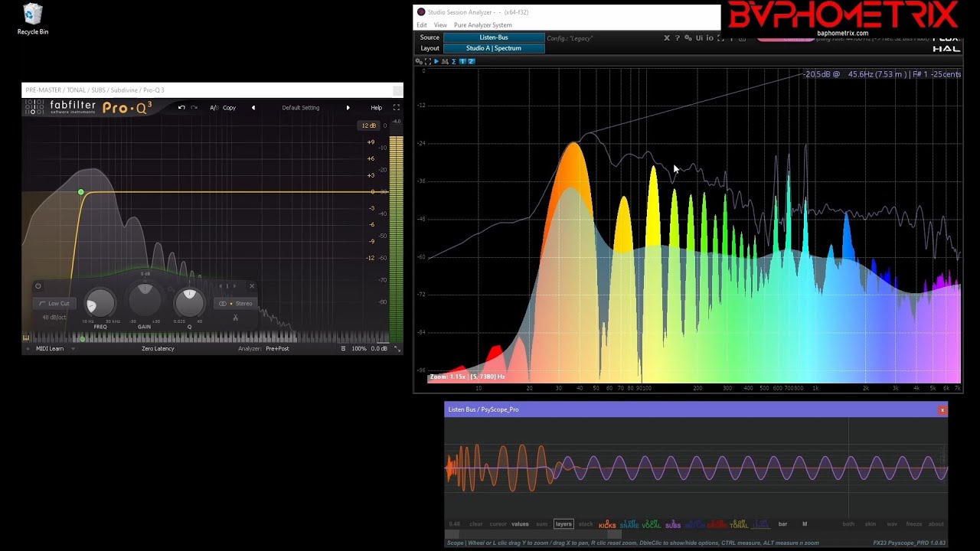Open the Zero Latency processing mode menu
This screenshot has height=551, width=980.
tap(158, 349)
